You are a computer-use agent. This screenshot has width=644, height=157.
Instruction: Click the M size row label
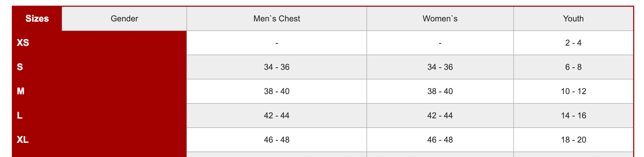tap(21, 91)
